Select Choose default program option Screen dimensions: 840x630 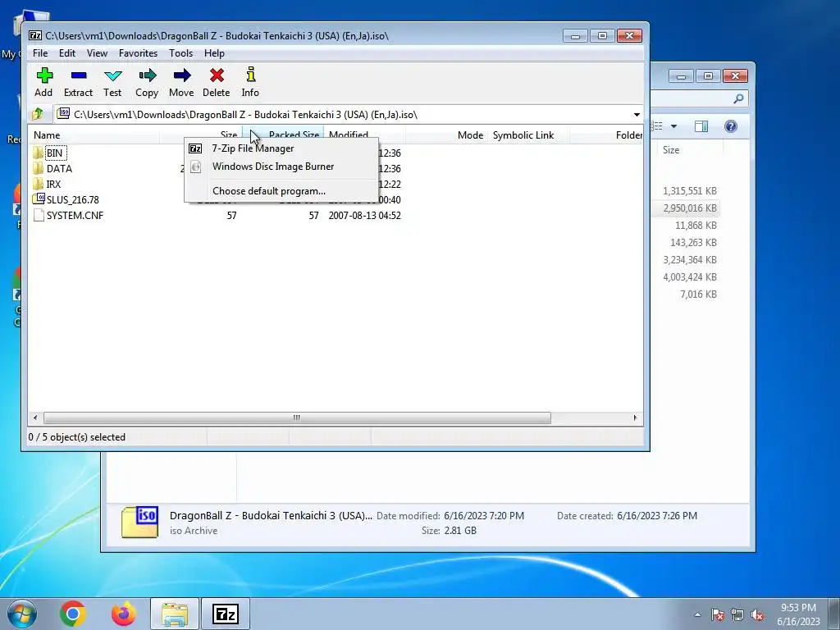coord(281,190)
